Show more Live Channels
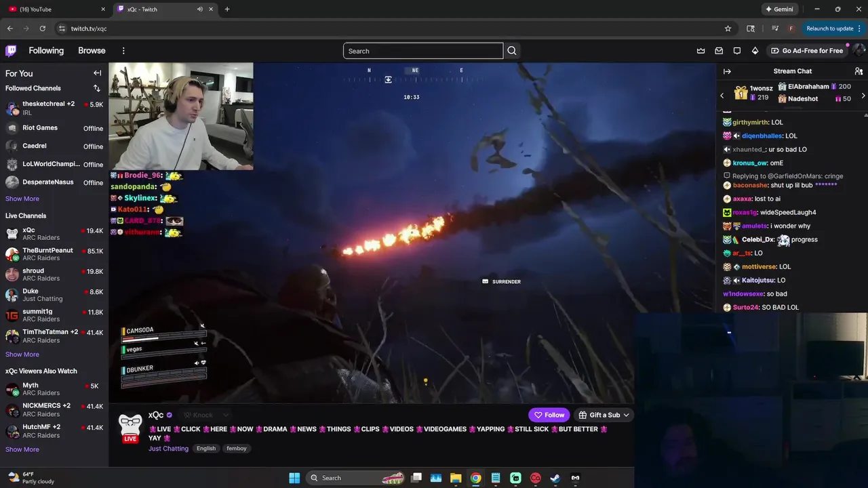Image resolution: width=868 pixels, height=488 pixels. 22,354
